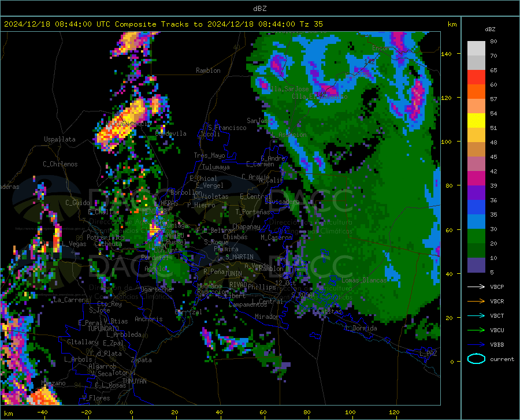Click the 'TUPUNGATO' map label

point(103,329)
